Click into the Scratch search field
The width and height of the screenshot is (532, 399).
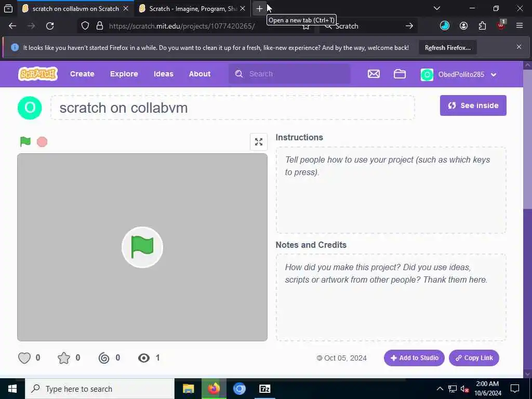(x=289, y=74)
